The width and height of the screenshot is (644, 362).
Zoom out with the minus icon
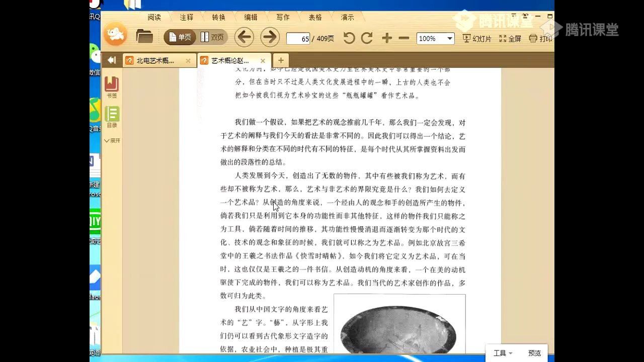coord(404,38)
